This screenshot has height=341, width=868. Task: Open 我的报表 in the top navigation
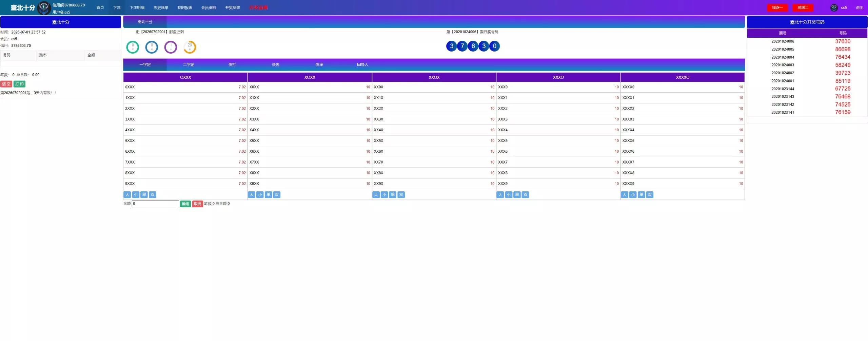click(185, 7)
